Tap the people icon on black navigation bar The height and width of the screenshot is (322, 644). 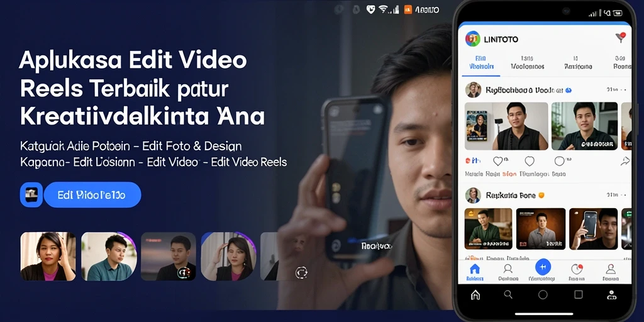[x=611, y=294]
